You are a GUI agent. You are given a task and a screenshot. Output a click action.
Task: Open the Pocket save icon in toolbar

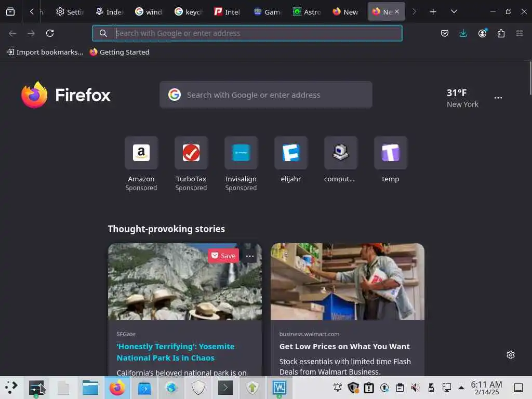445,33
